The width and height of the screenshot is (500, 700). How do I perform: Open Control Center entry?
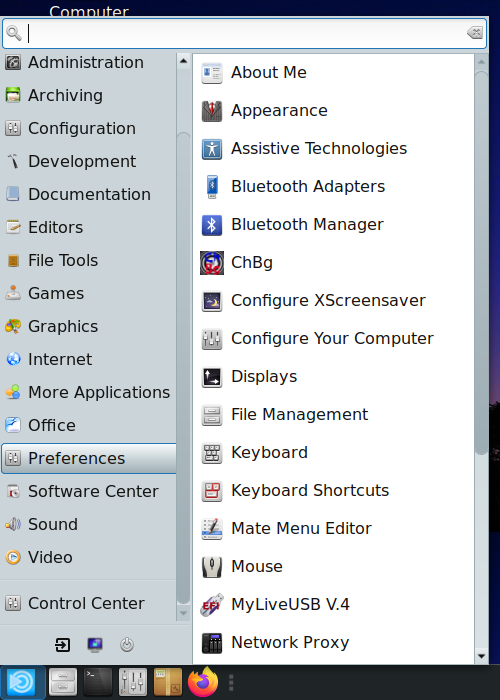[x=88, y=604]
